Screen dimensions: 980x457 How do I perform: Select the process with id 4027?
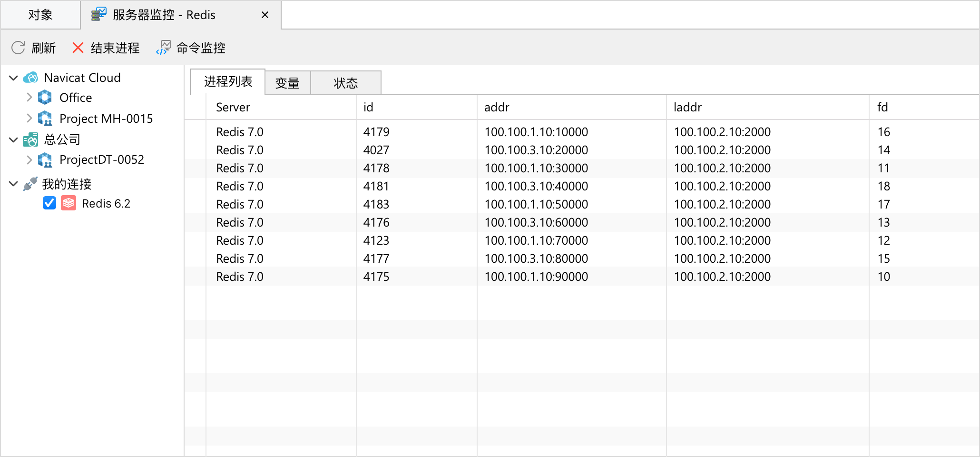(x=582, y=150)
